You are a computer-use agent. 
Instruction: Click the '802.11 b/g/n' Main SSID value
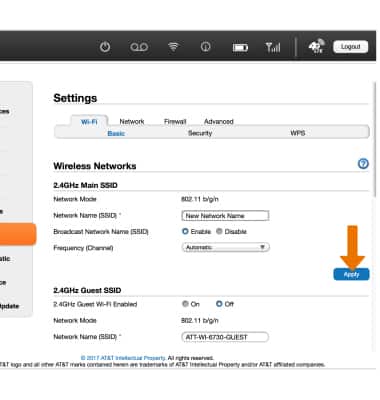coord(200,199)
